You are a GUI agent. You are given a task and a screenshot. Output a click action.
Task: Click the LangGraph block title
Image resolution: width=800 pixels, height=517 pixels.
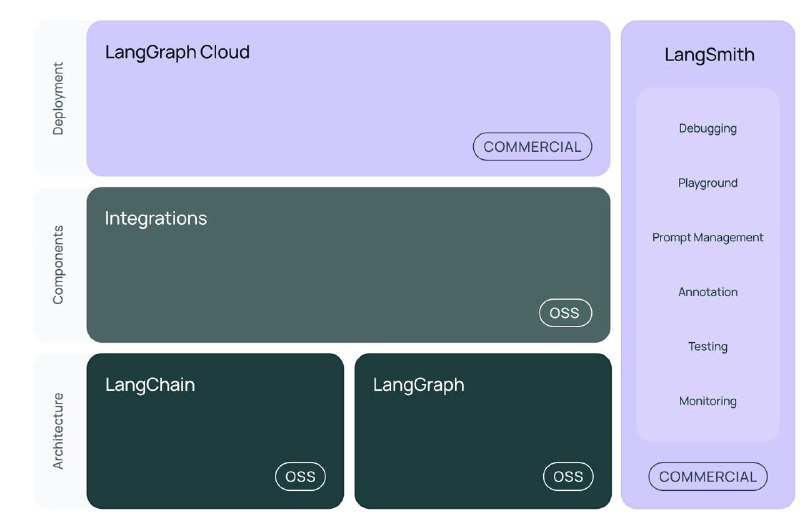click(418, 385)
